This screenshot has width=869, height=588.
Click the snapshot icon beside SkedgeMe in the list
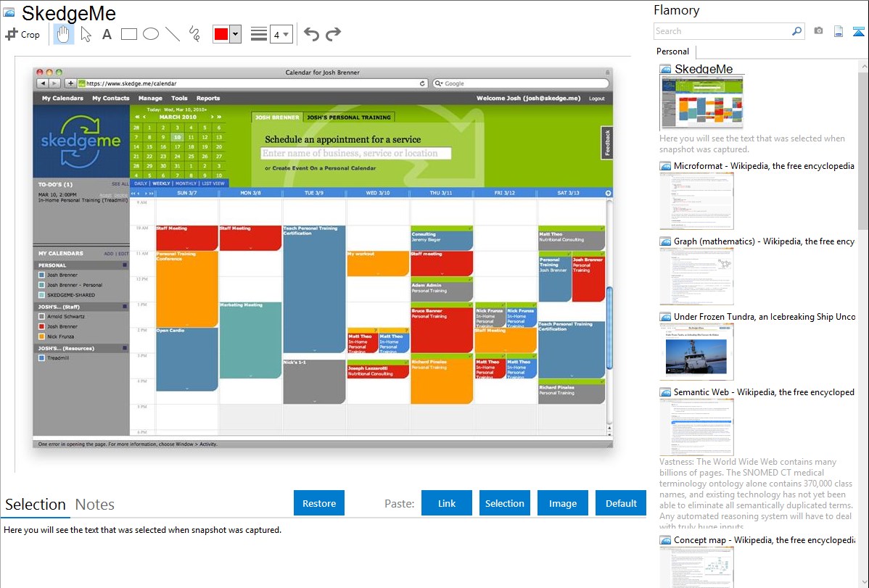point(665,70)
